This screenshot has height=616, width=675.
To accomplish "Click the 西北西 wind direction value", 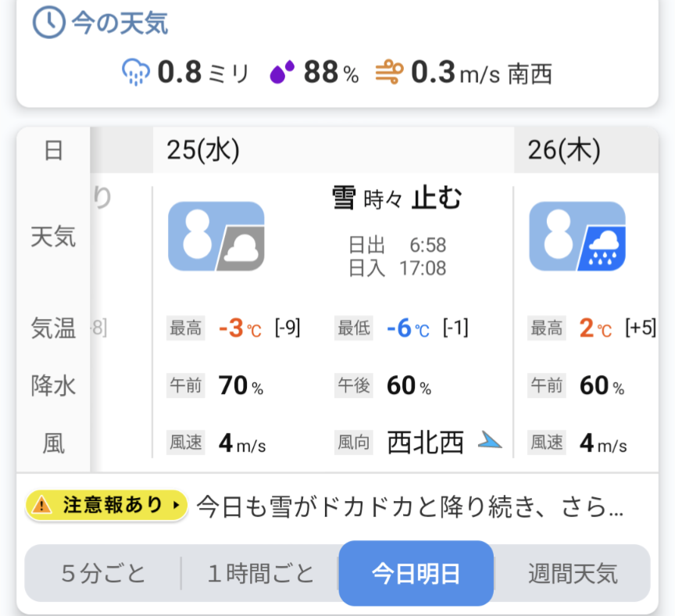I will (425, 442).
